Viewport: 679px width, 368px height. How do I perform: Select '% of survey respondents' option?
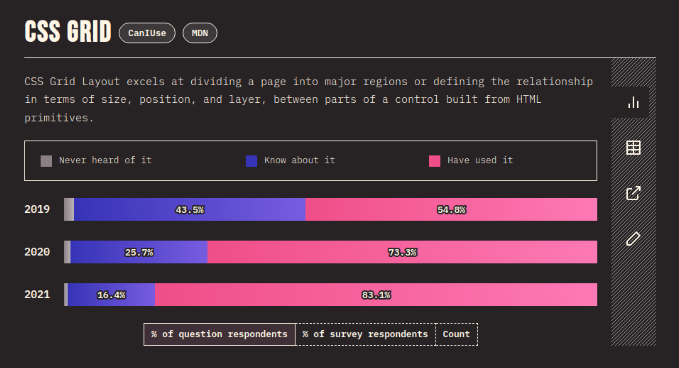coord(365,334)
